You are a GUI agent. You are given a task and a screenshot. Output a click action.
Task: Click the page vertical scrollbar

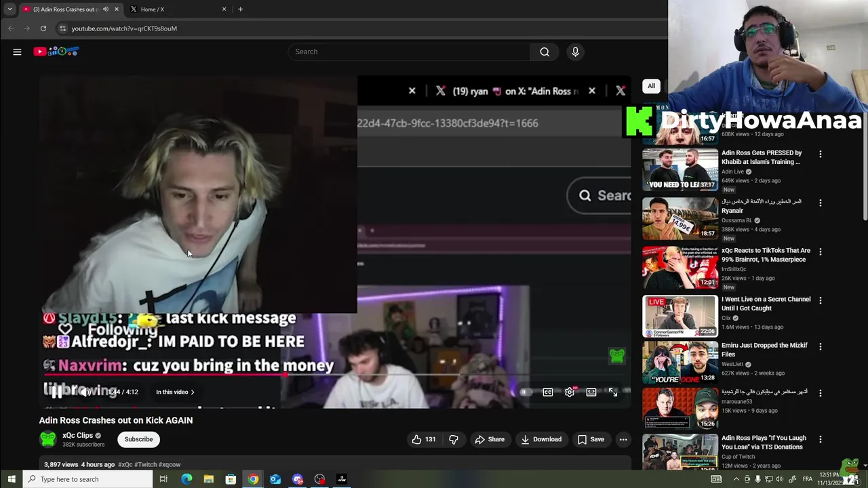click(865, 166)
